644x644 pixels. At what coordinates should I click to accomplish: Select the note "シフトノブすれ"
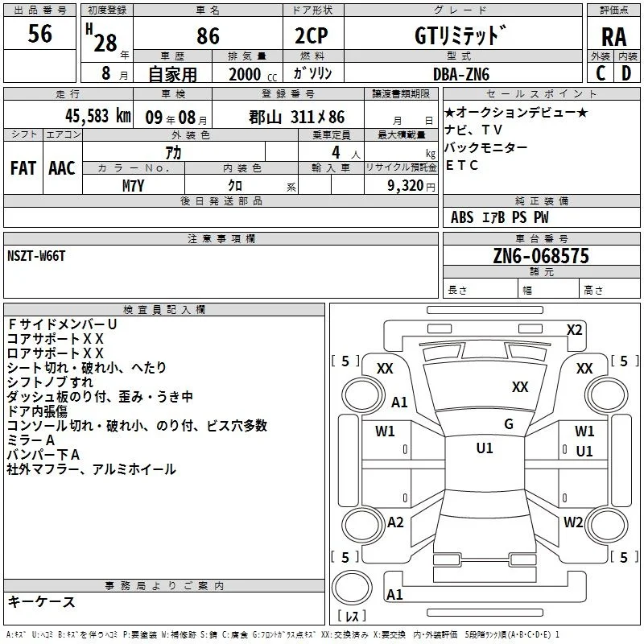(50, 382)
